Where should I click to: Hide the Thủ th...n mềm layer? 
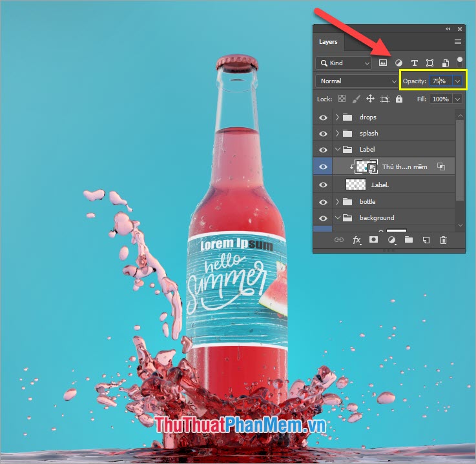click(x=323, y=166)
